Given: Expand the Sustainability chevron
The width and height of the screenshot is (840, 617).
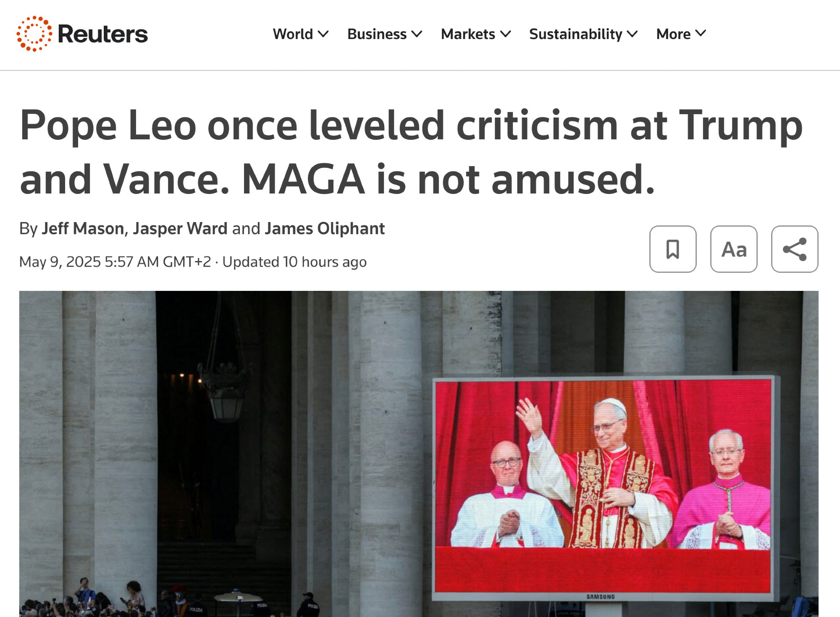Looking at the screenshot, I should (632, 34).
